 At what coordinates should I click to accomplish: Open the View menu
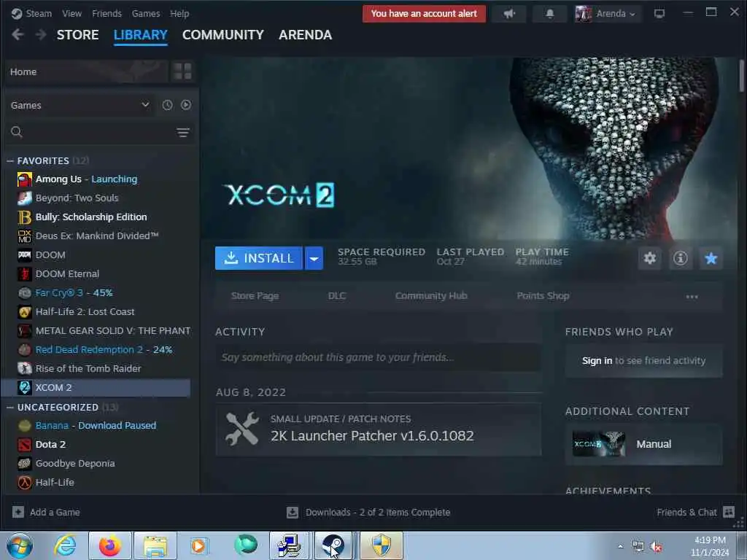pyautogui.click(x=72, y=14)
